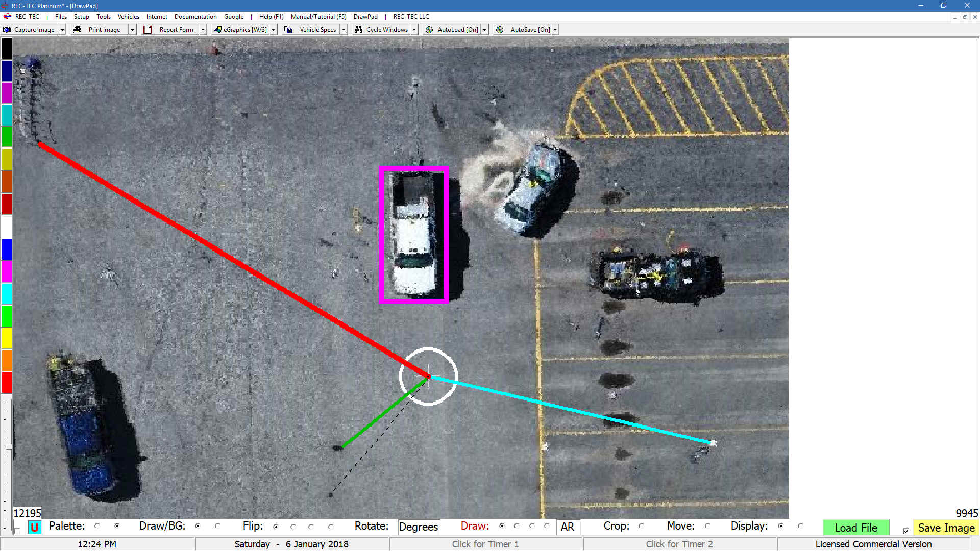Select the fourth Draw radio button

(547, 526)
